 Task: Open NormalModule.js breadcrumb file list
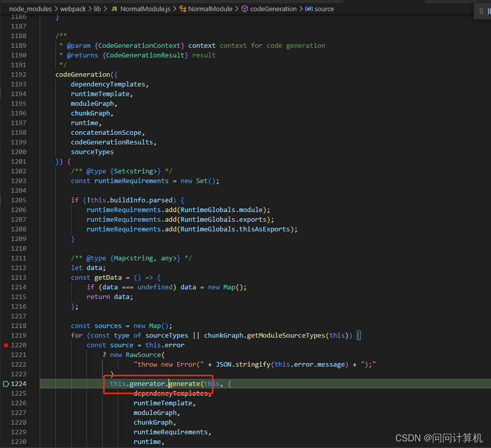(x=145, y=9)
